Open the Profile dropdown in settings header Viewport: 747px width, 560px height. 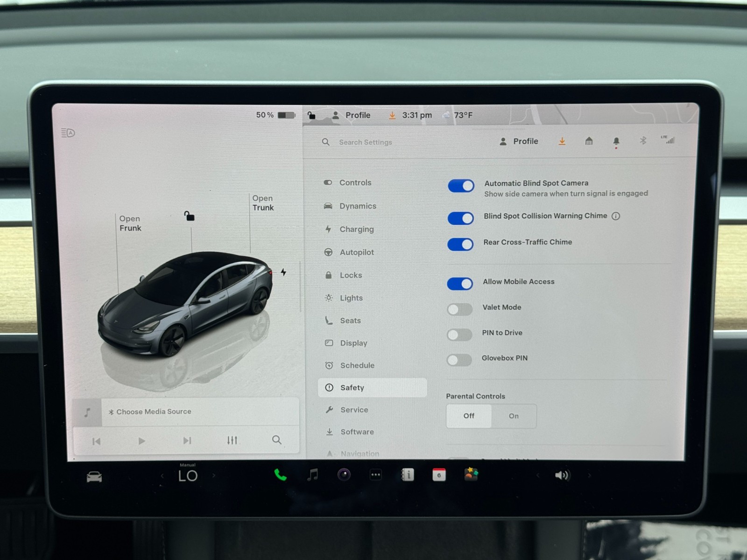pos(519,141)
